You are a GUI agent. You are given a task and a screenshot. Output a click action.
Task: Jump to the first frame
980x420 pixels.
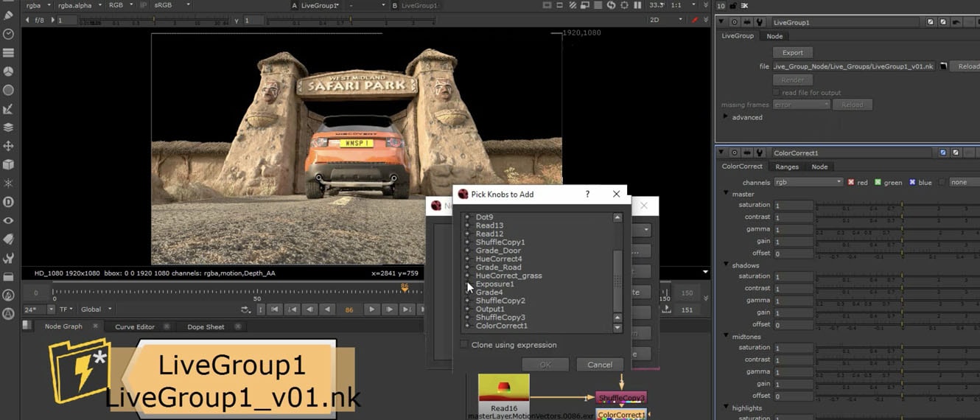click(274, 310)
